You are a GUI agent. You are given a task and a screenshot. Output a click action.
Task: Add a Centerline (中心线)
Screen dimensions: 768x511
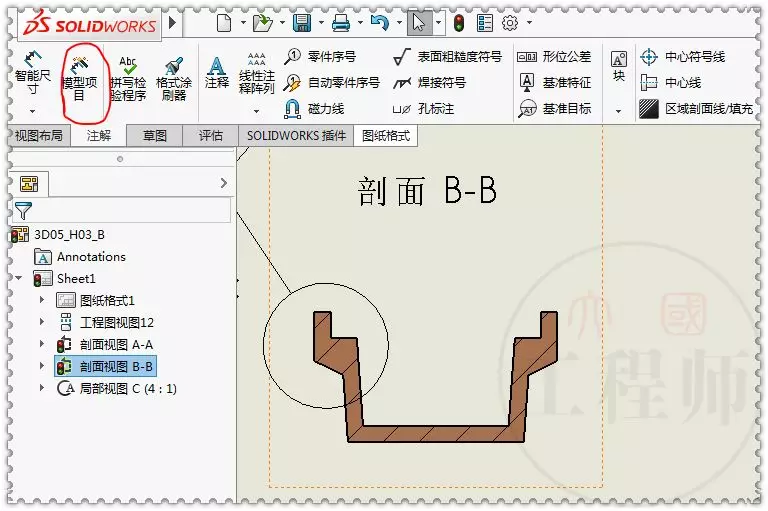point(671,82)
